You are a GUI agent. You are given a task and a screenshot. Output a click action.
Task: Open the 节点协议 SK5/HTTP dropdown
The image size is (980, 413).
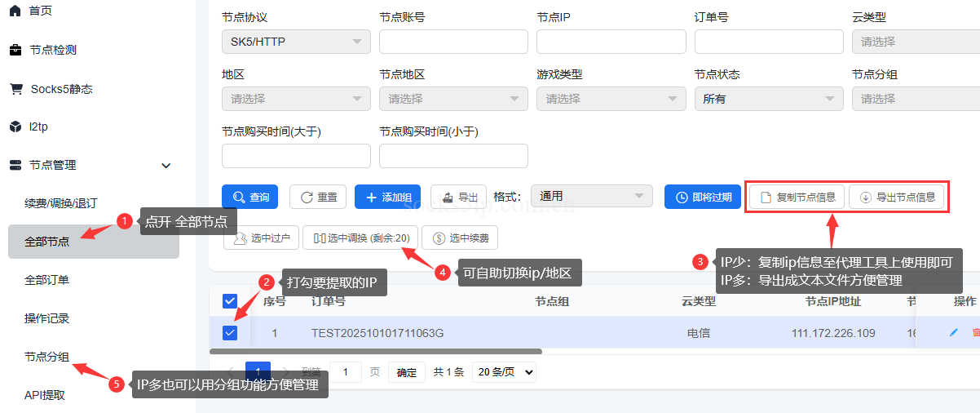[296, 42]
